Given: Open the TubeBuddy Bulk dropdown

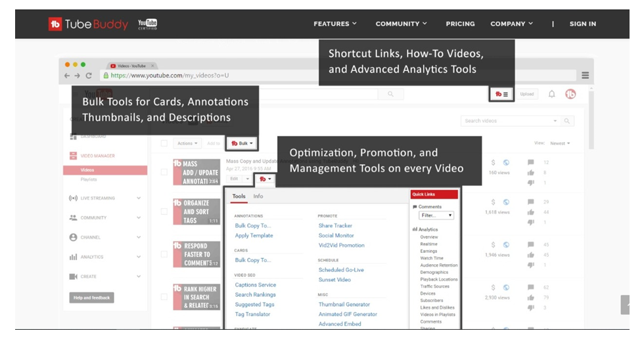Looking at the screenshot, I should 242,143.
